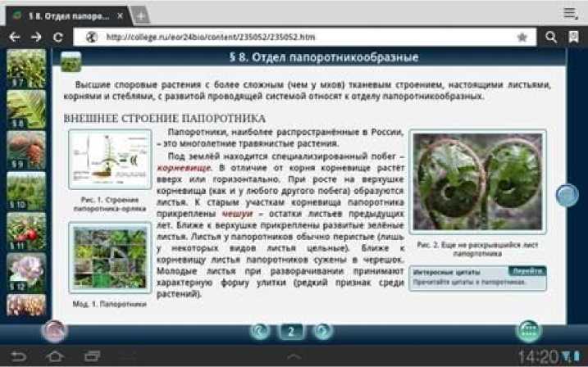Enlarge the unrolling fern leaf photo

point(477,182)
